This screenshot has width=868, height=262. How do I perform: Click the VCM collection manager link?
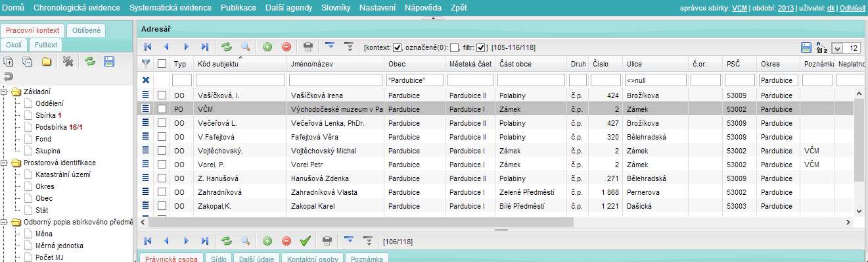tap(739, 8)
